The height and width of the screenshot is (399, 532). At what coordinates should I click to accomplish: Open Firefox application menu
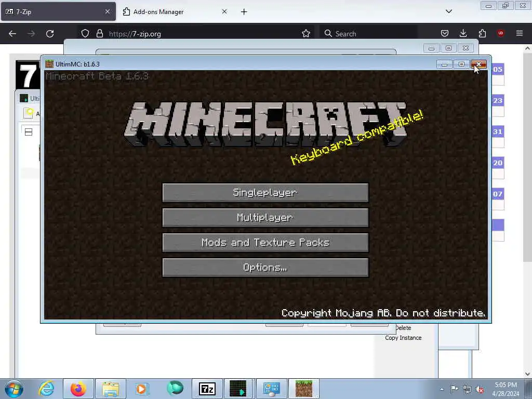[520, 33]
